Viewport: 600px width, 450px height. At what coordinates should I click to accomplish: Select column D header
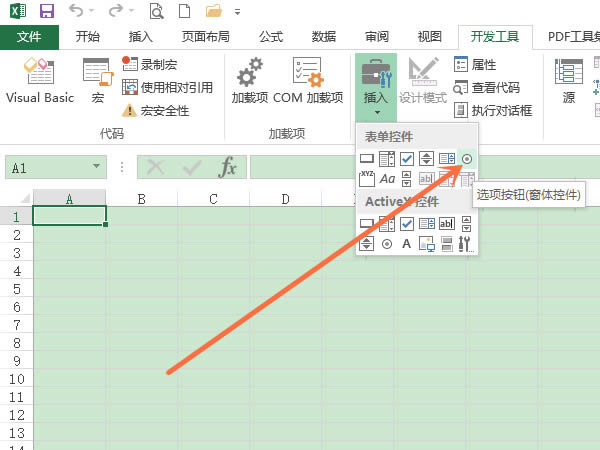click(285, 199)
